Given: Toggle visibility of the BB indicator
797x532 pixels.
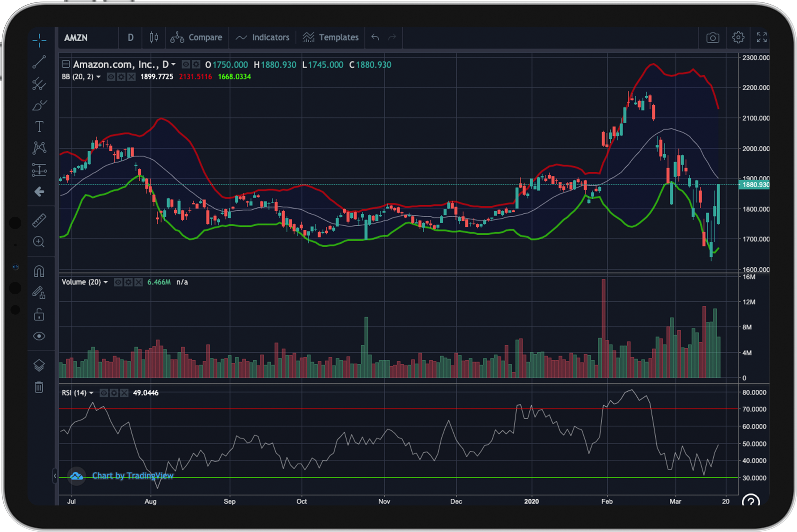Looking at the screenshot, I should click(111, 77).
